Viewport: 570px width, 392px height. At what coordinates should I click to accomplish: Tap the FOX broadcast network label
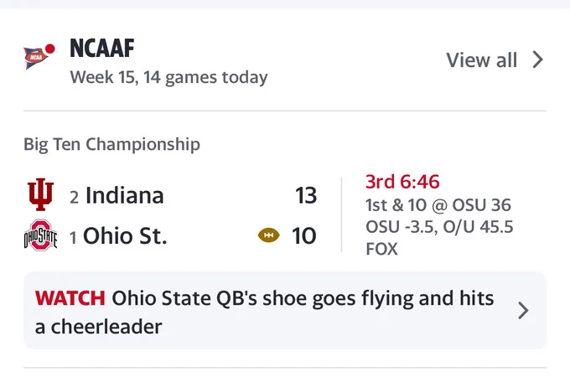[x=381, y=250]
